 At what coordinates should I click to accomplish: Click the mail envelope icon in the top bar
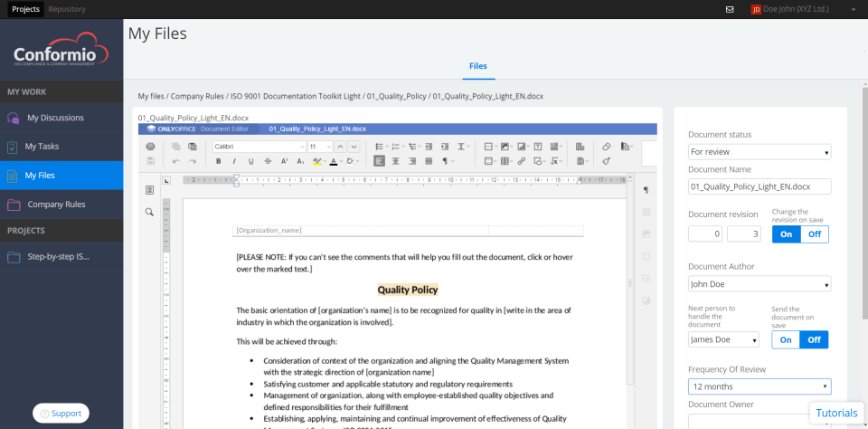click(x=730, y=9)
